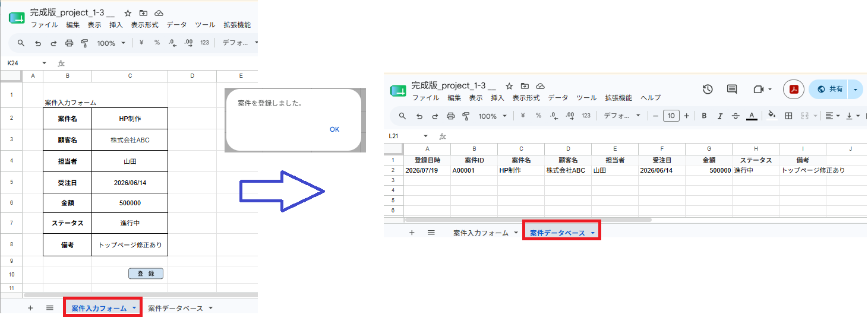
Task: Apply strikethrough text formatting
Action: pyautogui.click(x=736, y=116)
